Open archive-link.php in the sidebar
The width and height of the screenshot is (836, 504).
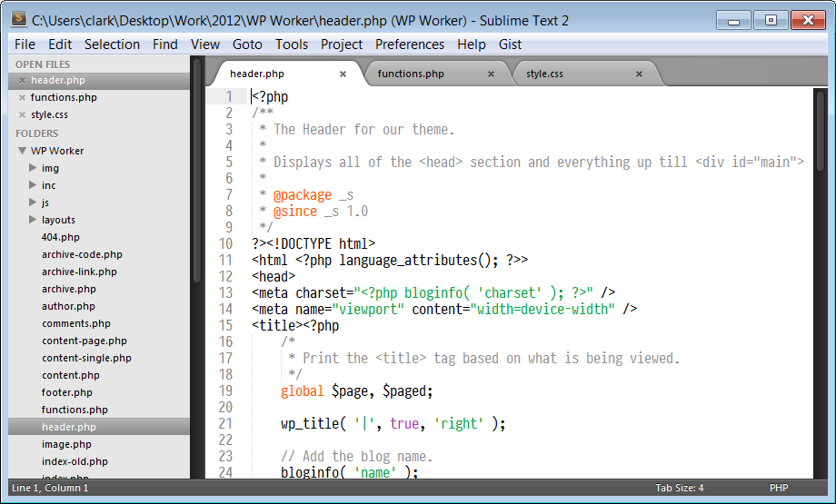pyautogui.click(x=79, y=272)
